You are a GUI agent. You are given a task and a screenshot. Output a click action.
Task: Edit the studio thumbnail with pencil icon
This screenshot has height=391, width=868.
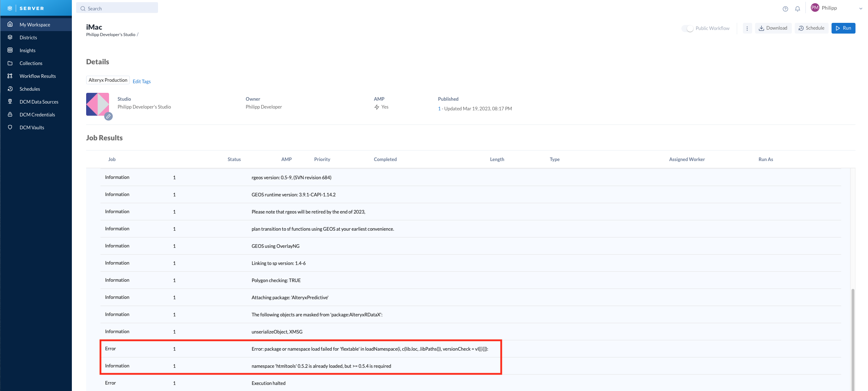108,116
